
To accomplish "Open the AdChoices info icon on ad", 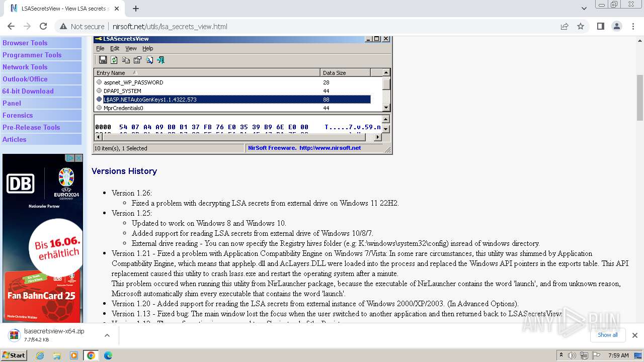I will click(70, 158).
